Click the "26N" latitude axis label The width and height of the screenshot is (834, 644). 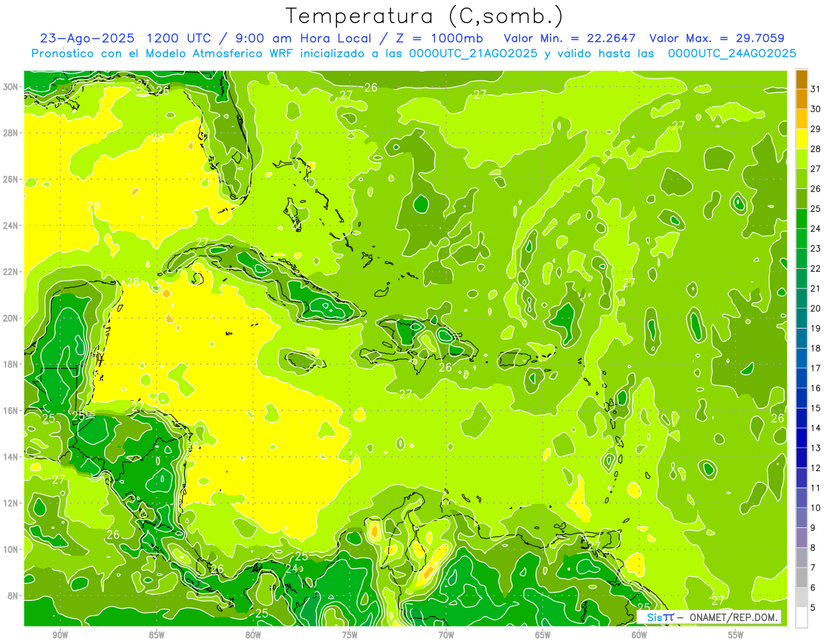pyautogui.click(x=10, y=179)
